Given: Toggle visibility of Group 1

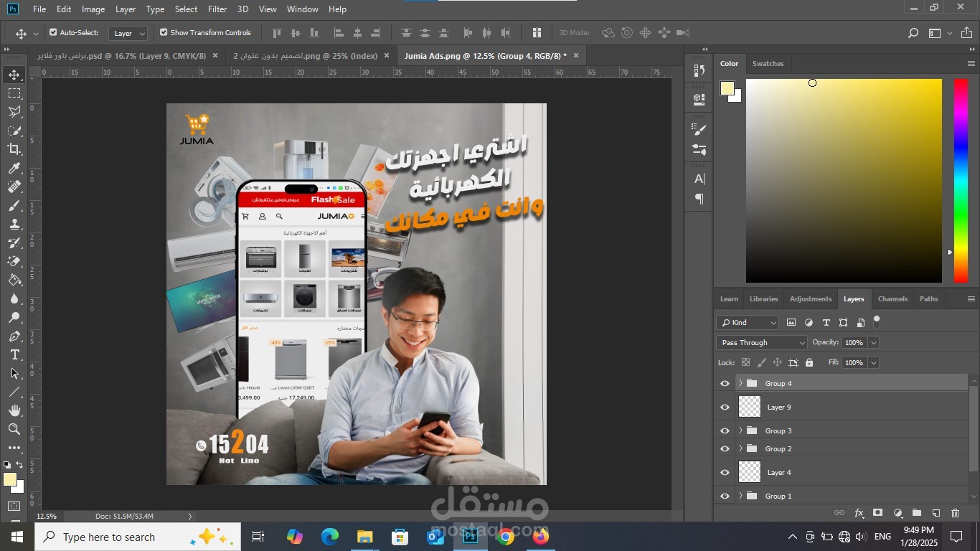Looking at the screenshot, I should 725,496.
